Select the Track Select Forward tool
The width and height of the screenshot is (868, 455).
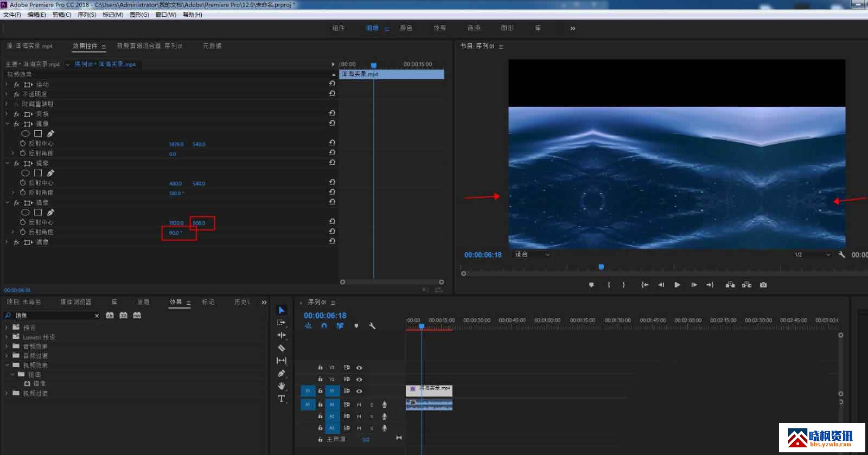tap(281, 322)
